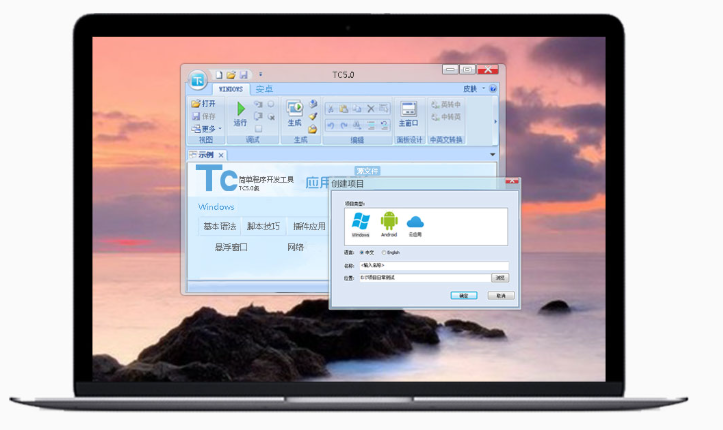Click the blue help icon beside 皮肤

pos(493,88)
